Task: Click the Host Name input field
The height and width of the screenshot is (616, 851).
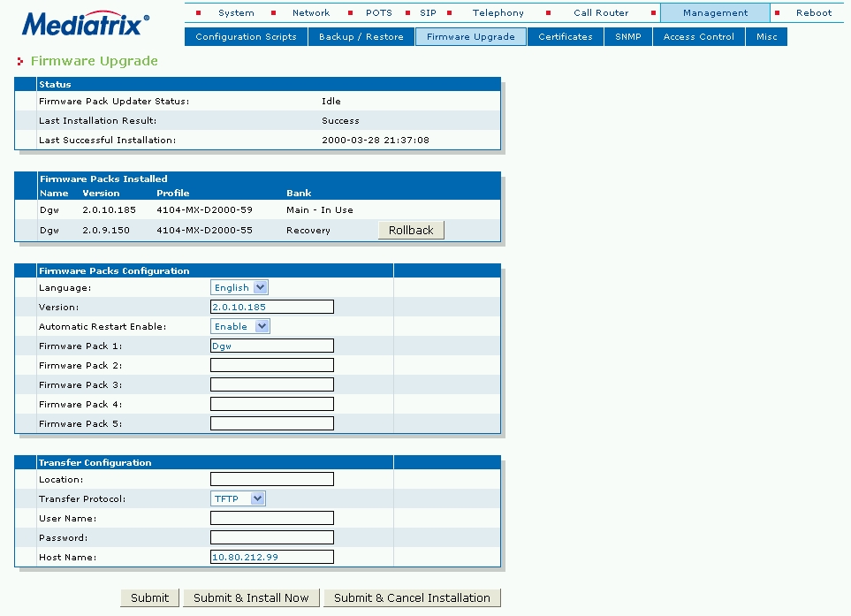Action: click(272, 557)
